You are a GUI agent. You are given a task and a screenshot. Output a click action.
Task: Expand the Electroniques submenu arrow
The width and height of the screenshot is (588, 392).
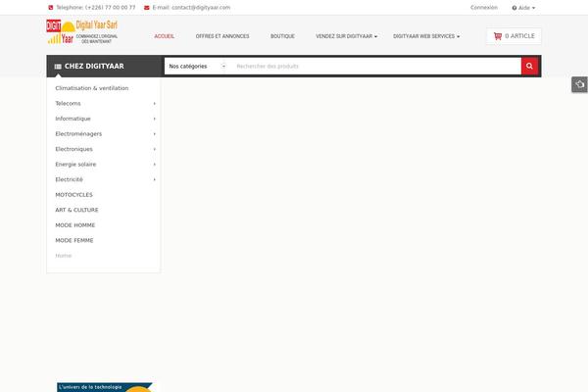click(x=154, y=149)
